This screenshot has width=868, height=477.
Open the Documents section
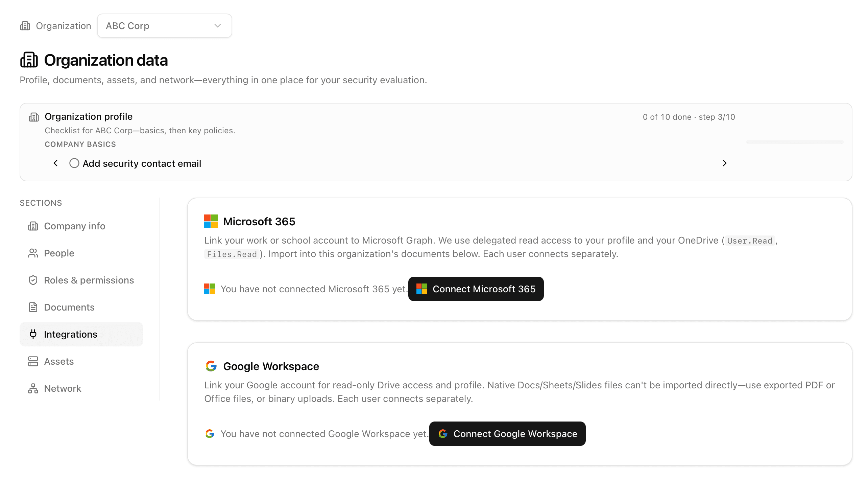[x=69, y=307]
